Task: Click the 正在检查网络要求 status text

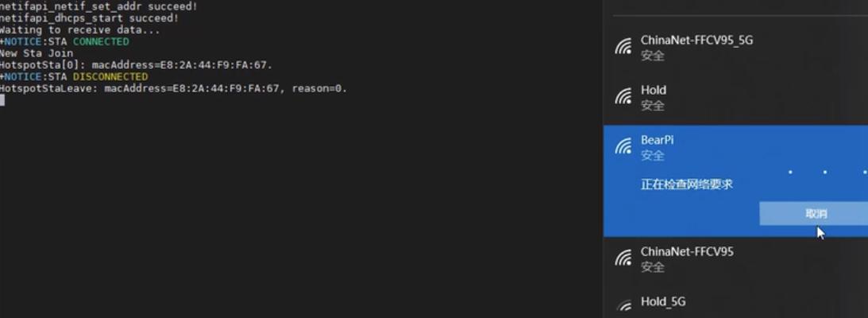Action: click(686, 184)
